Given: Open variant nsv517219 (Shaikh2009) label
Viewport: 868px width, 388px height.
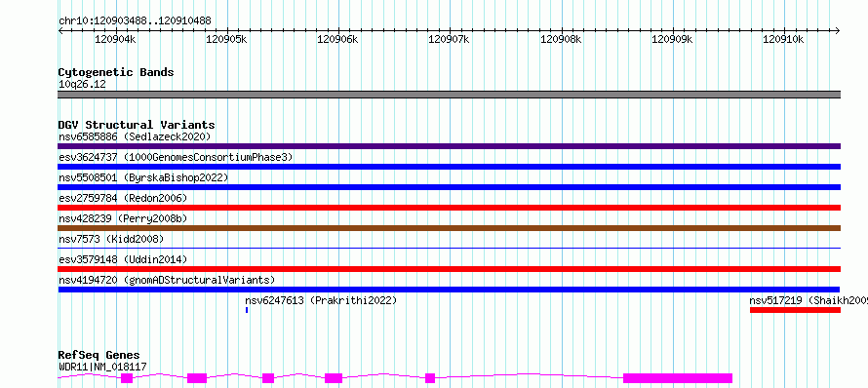Looking at the screenshot, I should click(x=809, y=300).
